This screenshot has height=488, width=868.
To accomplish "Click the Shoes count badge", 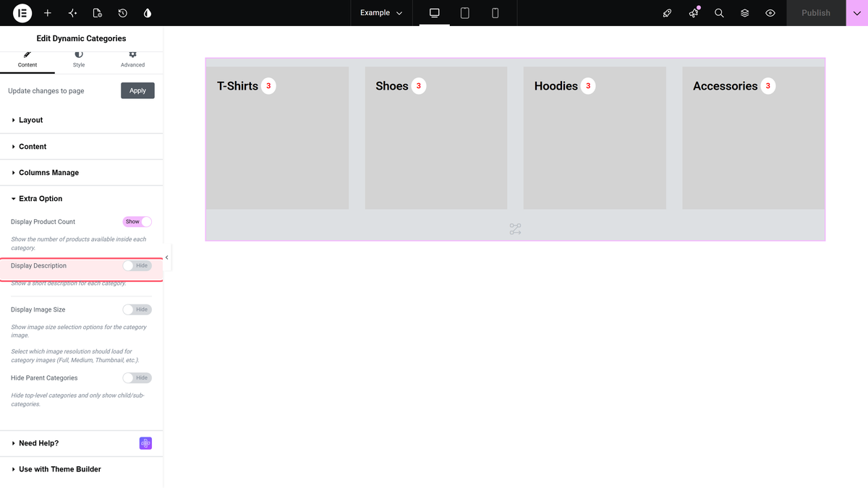I will point(419,86).
